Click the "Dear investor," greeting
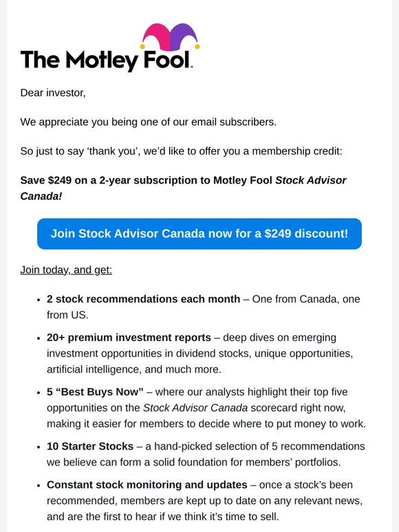 (x=53, y=93)
